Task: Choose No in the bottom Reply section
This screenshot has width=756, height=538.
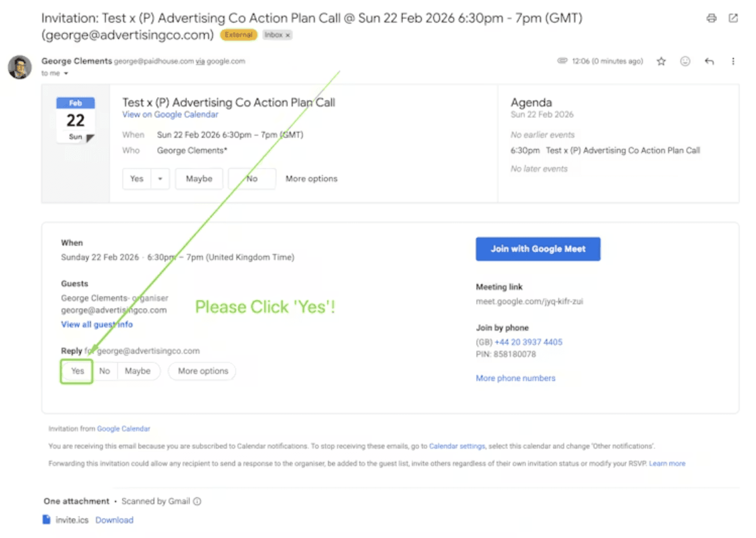Action: point(104,371)
